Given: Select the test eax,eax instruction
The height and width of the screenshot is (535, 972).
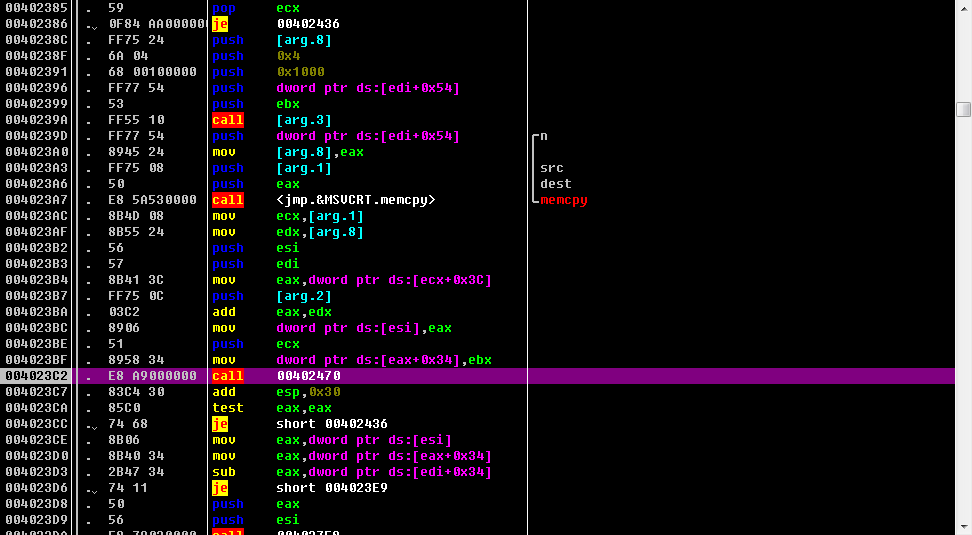Looking at the screenshot, I should click(310, 408).
